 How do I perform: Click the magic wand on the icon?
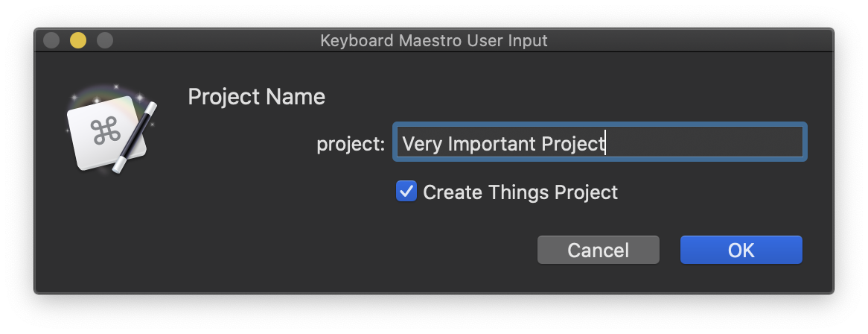click(135, 137)
